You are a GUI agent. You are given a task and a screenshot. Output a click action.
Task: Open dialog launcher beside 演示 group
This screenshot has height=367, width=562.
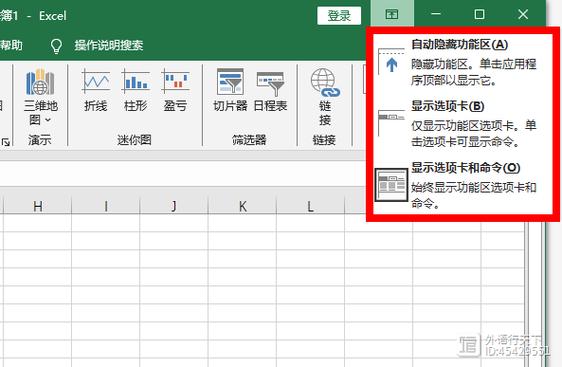click(x=5, y=142)
